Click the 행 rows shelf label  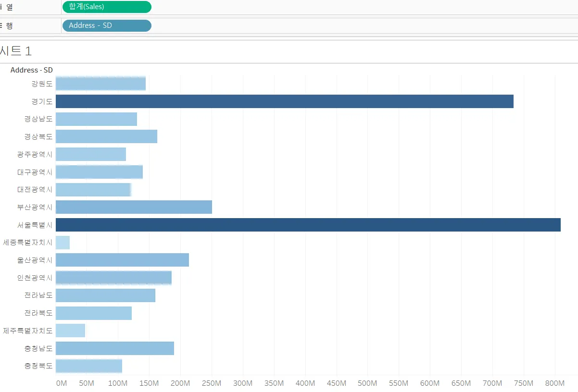pos(10,25)
